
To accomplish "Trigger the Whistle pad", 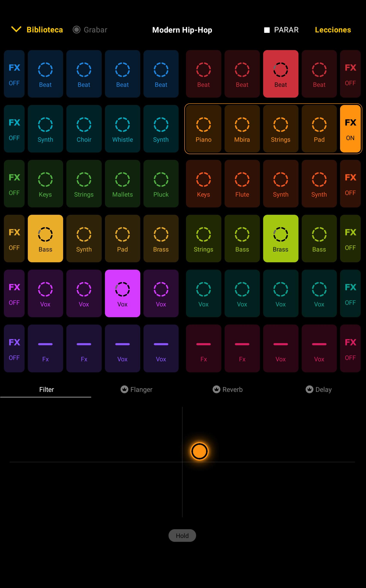I will pyautogui.click(x=123, y=129).
